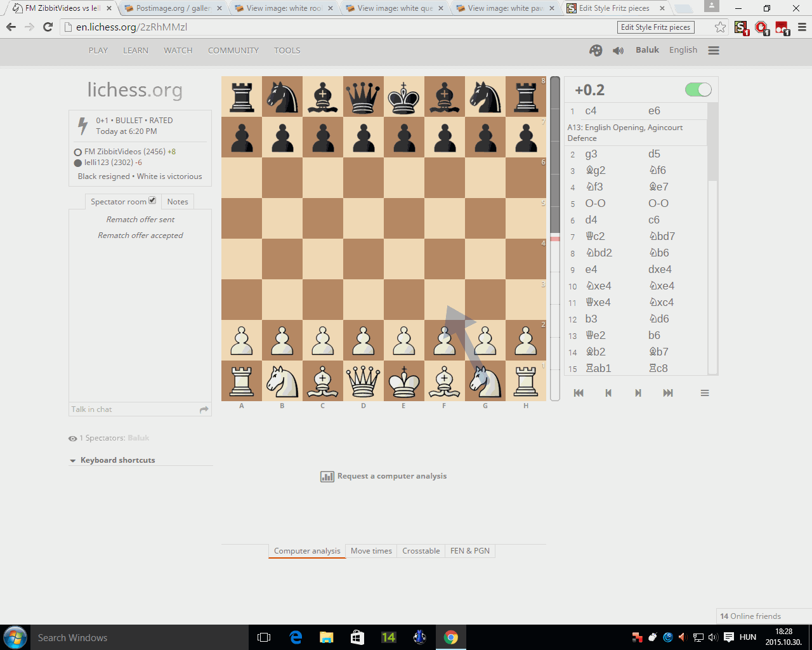This screenshot has width=812, height=650.
Task: Select the white knight on b1
Action: (282, 381)
